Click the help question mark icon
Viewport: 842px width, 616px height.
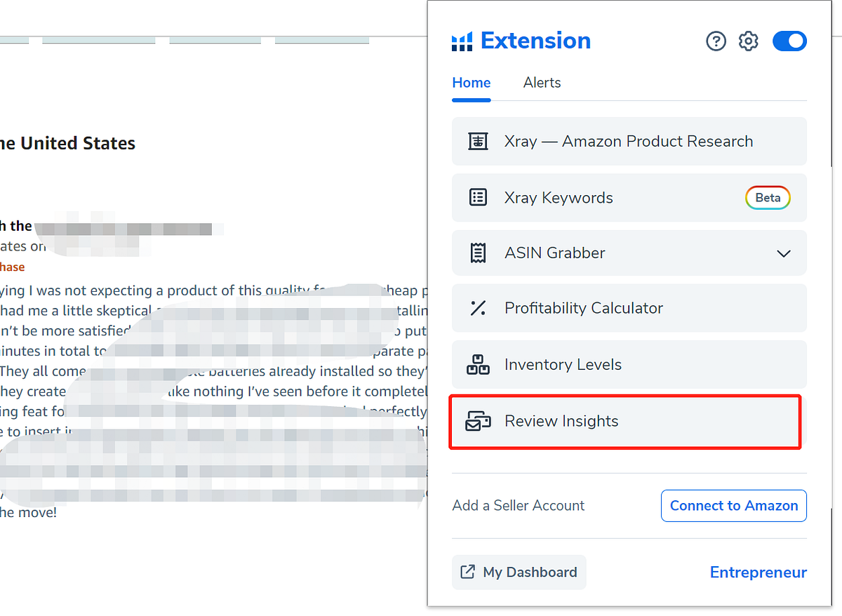pyautogui.click(x=716, y=41)
